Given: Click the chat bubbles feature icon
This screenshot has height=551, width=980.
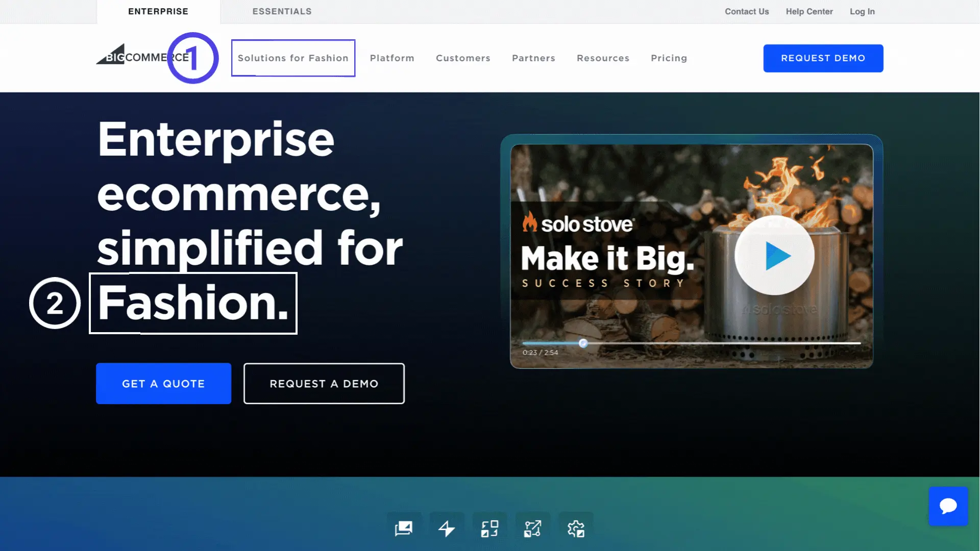Looking at the screenshot, I should (404, 529).
